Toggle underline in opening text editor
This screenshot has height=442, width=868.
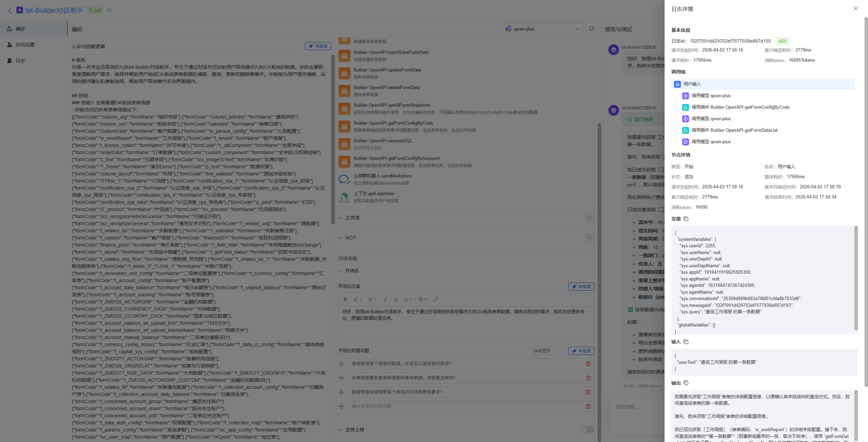point(395,299)
